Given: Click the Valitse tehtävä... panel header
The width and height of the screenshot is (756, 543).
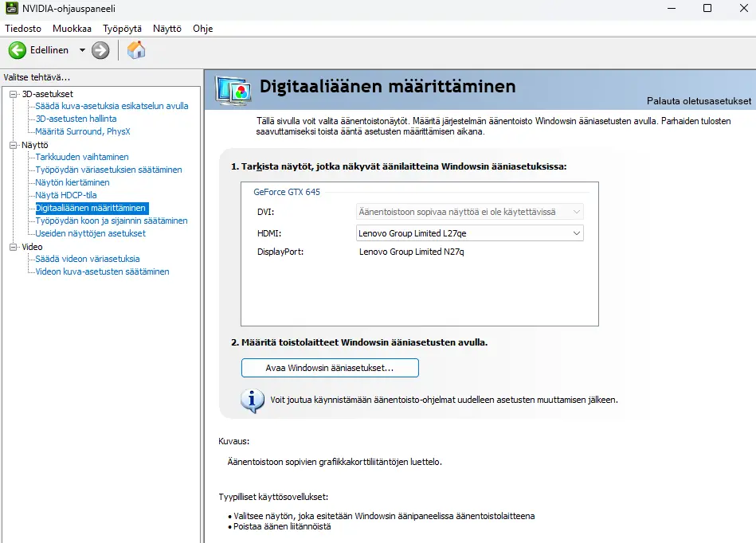Looking at the screenshot, I should 37,77.
